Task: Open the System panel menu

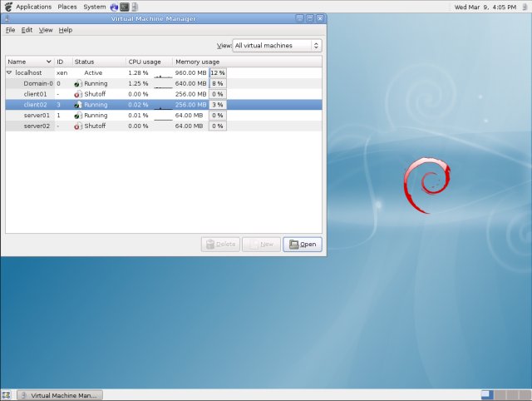Action: point(94,7)
